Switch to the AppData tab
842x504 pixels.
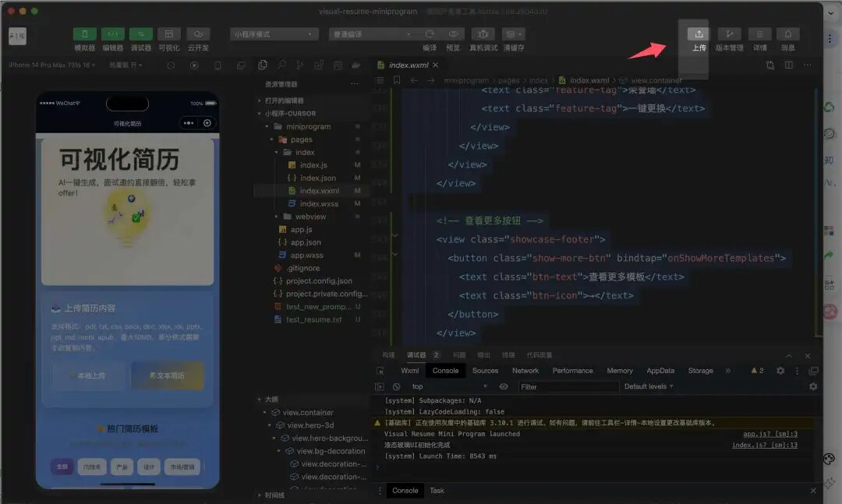(x=660, y=371)
